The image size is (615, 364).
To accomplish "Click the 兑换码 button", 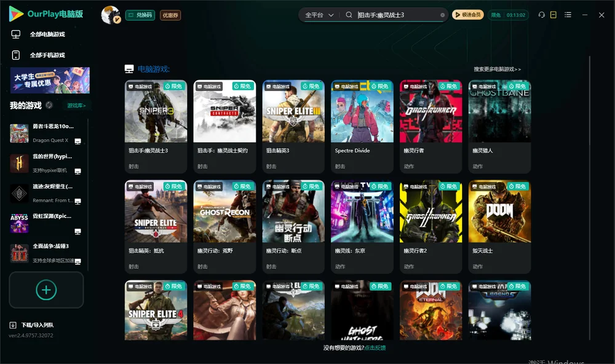I will [x=140, y=15].
